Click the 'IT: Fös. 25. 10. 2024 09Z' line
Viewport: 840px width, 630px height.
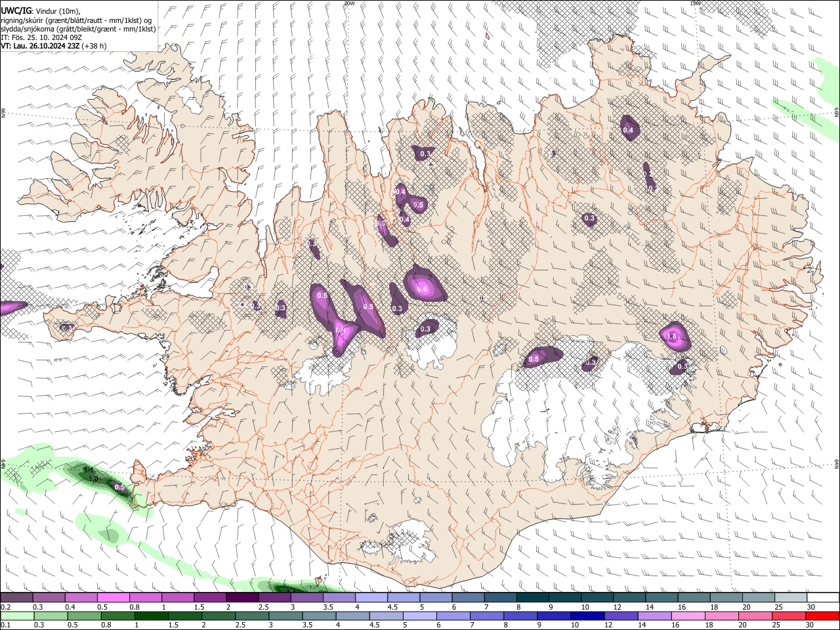41,37
